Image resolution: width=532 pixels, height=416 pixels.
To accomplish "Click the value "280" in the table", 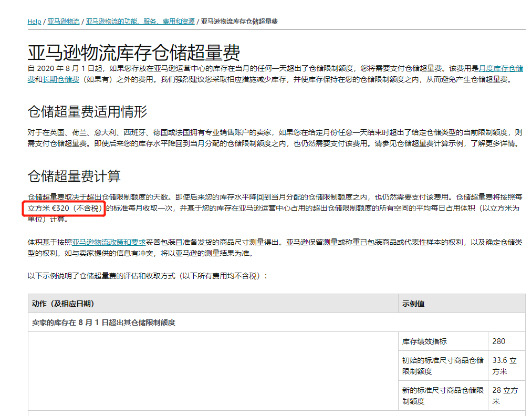I will click(500, 341).
